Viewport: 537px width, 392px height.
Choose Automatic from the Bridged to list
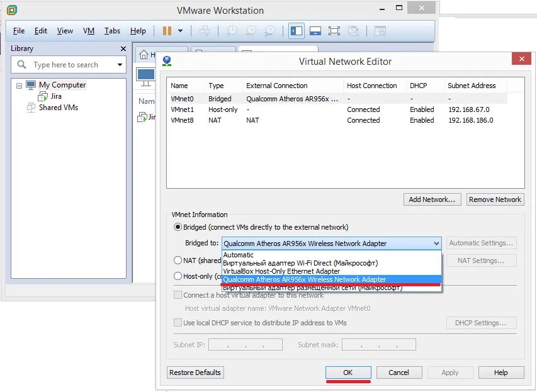pos(332,255)
